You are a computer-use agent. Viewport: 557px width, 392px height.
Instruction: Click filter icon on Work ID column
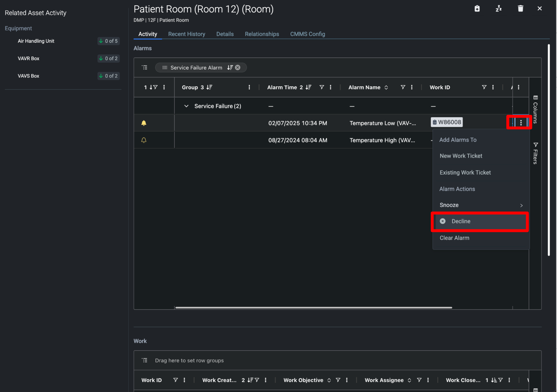point(484,87)
